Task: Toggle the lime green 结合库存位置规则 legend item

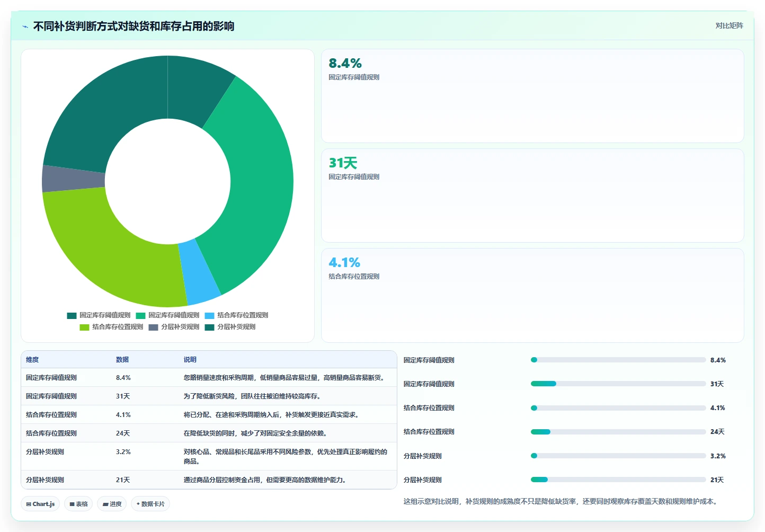Action: 111,327
